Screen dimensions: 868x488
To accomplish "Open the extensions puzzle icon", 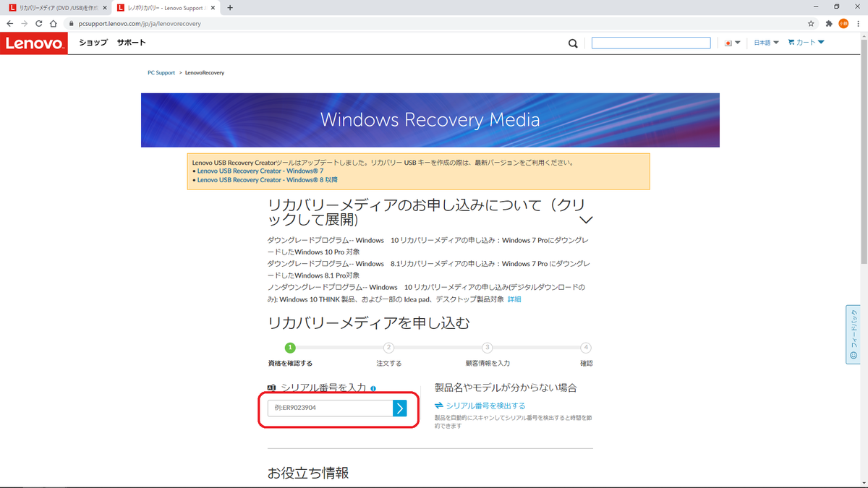I will coord(829,23).
